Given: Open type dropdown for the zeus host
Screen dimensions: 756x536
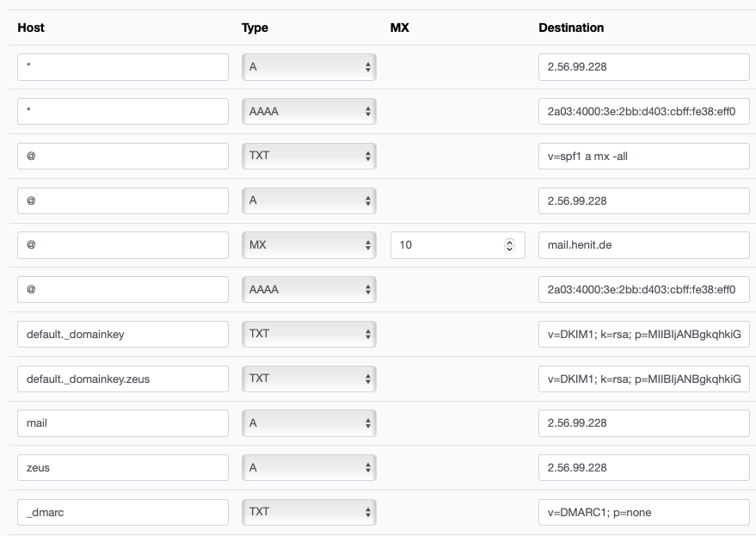Looking at the screenshot, I should click(309, 467).
